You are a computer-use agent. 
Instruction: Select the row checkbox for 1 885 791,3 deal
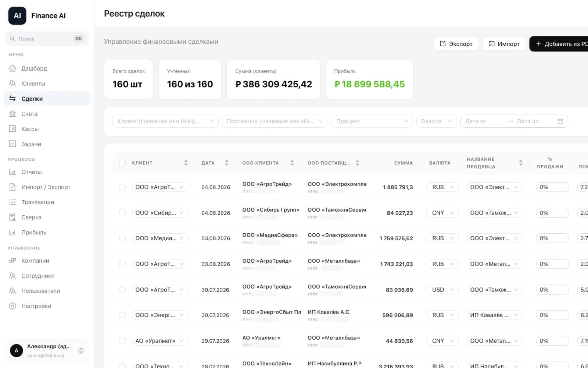[122, 187]
